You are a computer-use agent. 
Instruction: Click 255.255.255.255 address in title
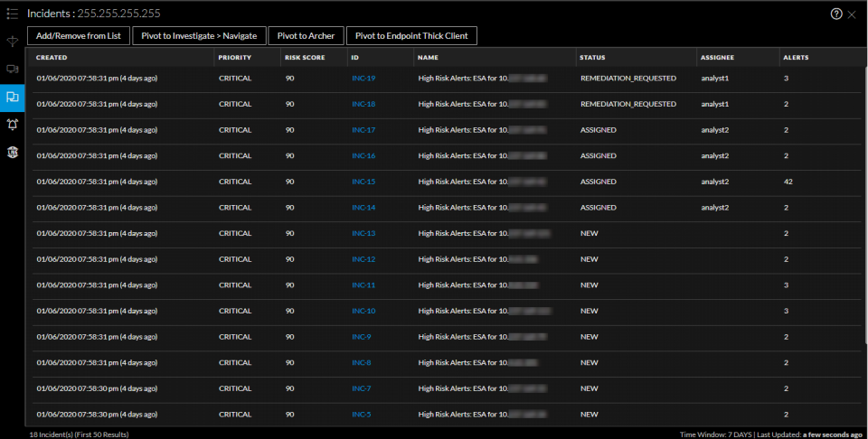119,14
